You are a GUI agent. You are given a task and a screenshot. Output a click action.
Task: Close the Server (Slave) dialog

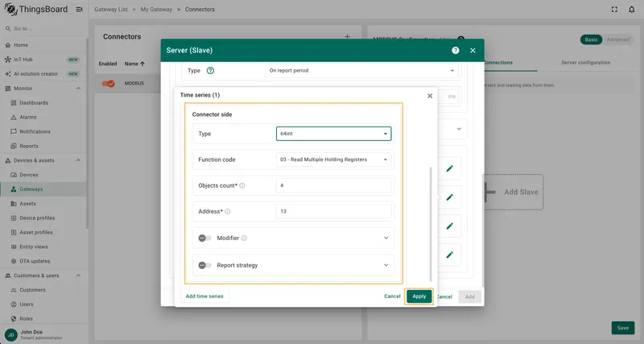[x=473, y=50]
